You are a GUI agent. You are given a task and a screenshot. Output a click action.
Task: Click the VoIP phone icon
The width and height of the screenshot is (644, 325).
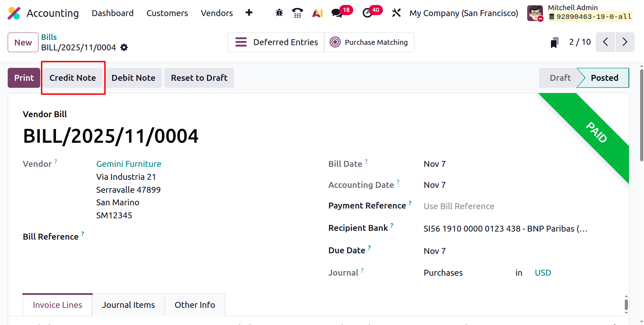(x=297, y=13)
